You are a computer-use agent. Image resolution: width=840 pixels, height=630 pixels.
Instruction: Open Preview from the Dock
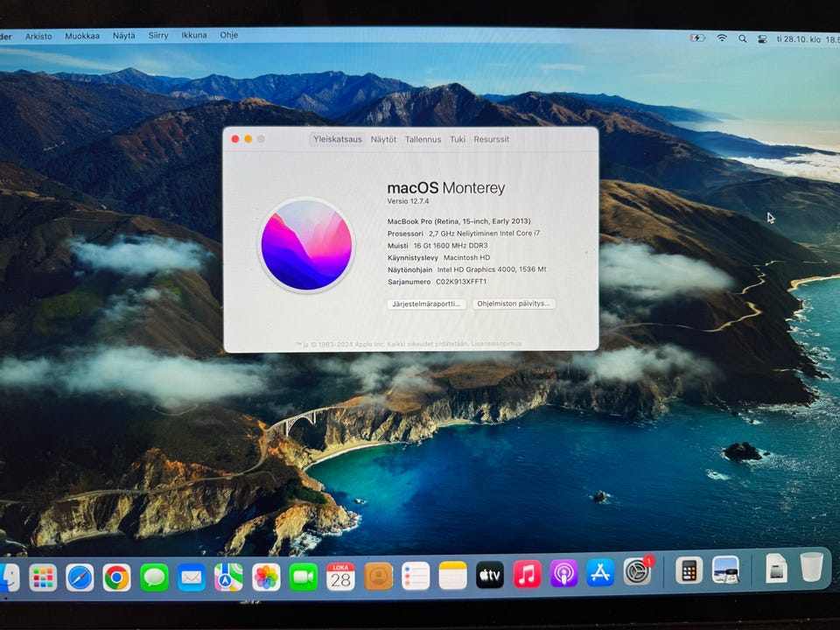[726, 570]
